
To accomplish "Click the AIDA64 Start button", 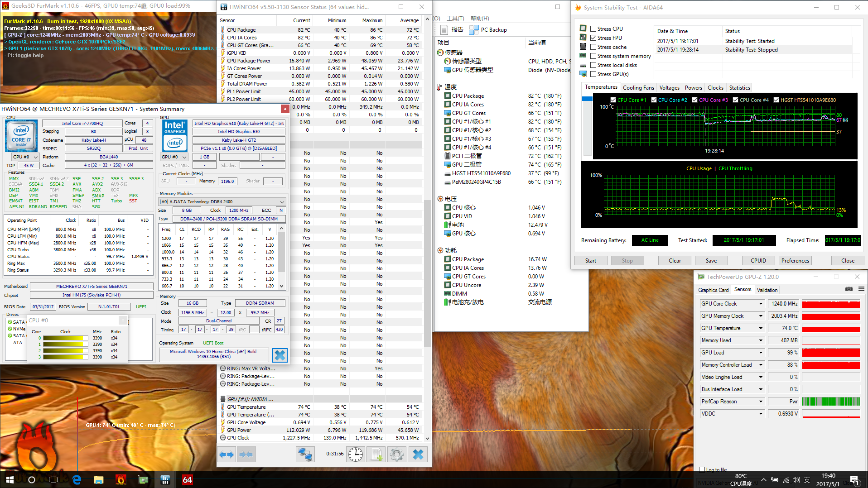I will [590, 261].
